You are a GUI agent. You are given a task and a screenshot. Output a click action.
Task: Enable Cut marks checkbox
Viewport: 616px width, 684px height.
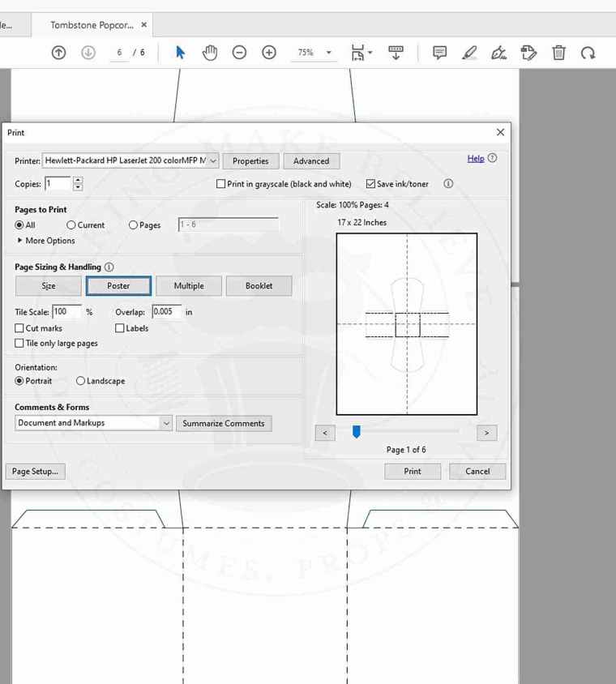19,328
